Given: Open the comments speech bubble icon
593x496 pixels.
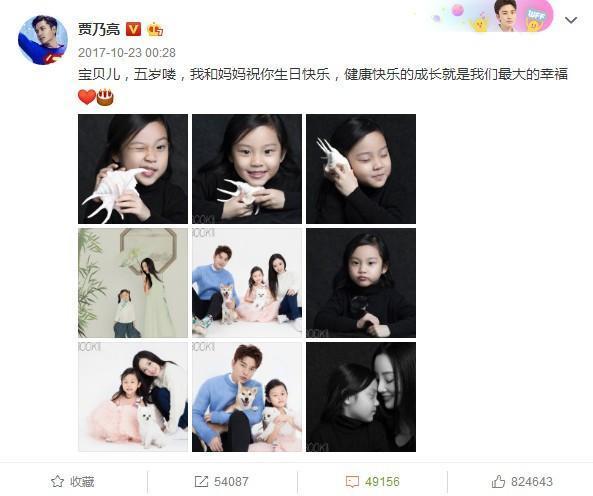Looking at the screenshot, I should [352, 481].
